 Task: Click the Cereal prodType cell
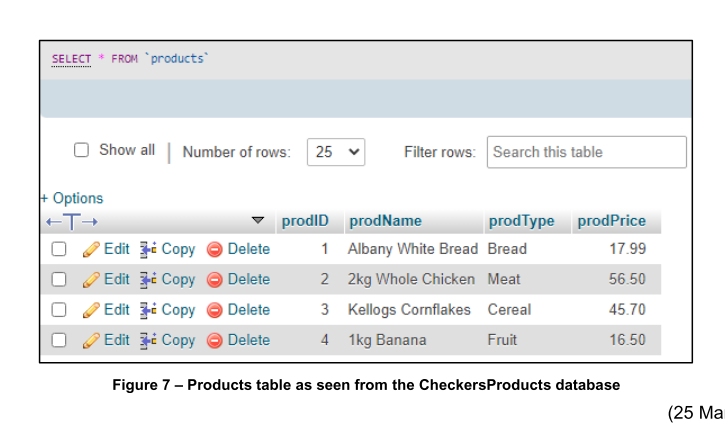click(509, 310)
